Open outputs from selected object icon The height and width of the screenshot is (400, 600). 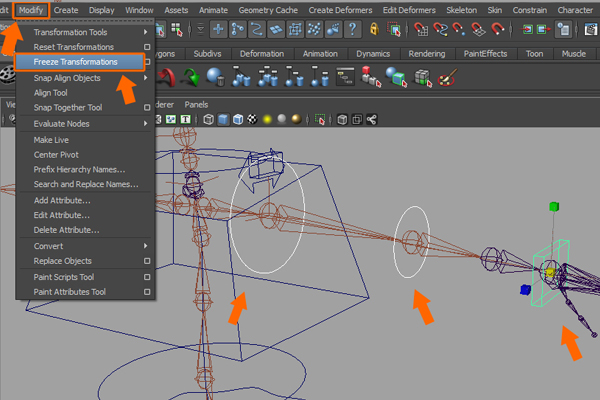coord(543,29)
